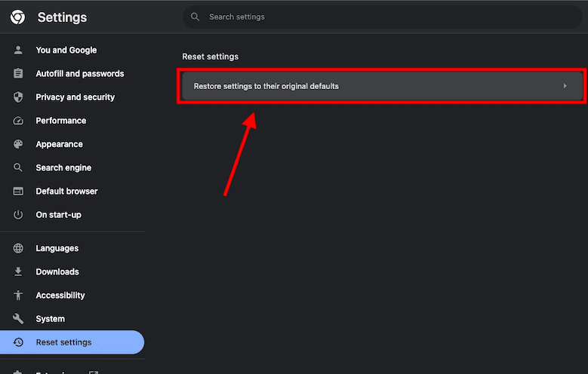
Task: Click the On start-up power icon
Action: pyautogui.click(x=19, y=215)
